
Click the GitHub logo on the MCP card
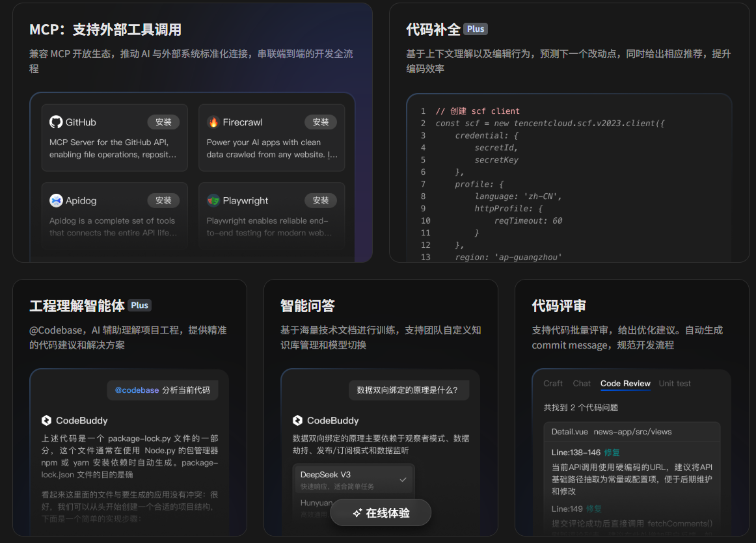click(57, 122)
